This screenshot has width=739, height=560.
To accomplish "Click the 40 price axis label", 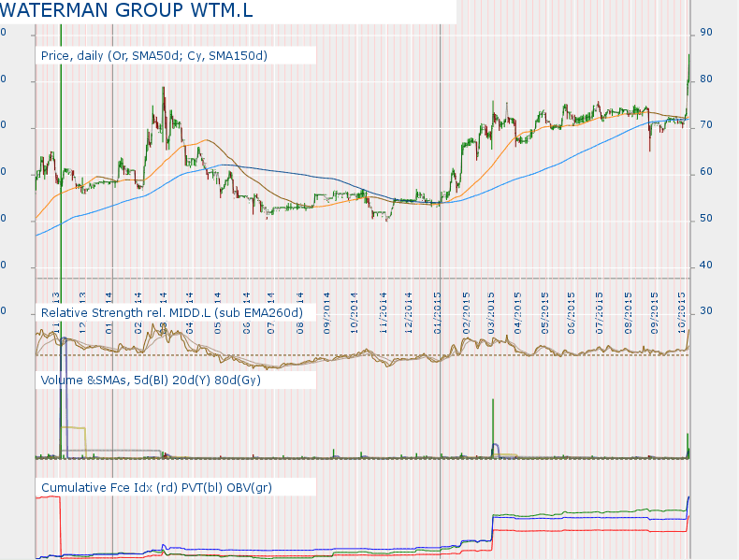I will click(706, 266).
